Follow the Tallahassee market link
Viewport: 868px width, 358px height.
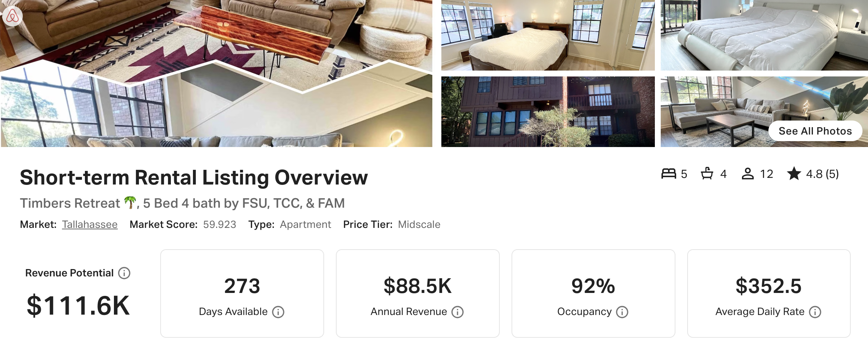coord(90,225)
